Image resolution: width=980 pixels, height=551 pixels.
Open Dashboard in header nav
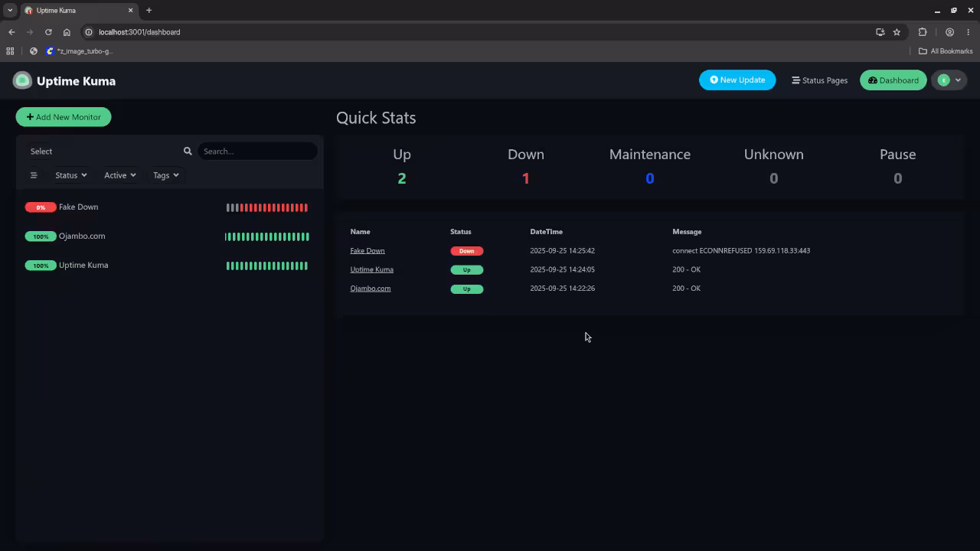893,80
